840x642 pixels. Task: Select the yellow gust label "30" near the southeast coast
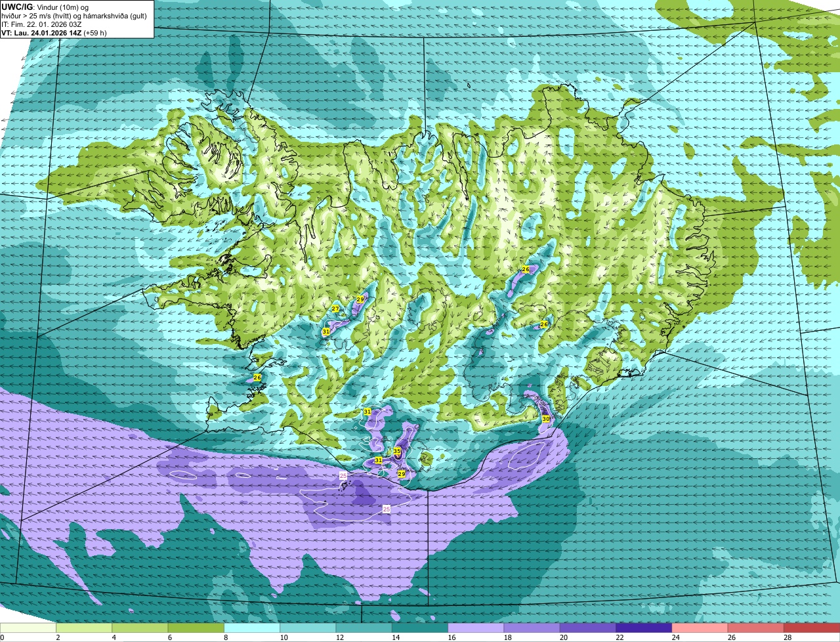click(x=546, y=419)
